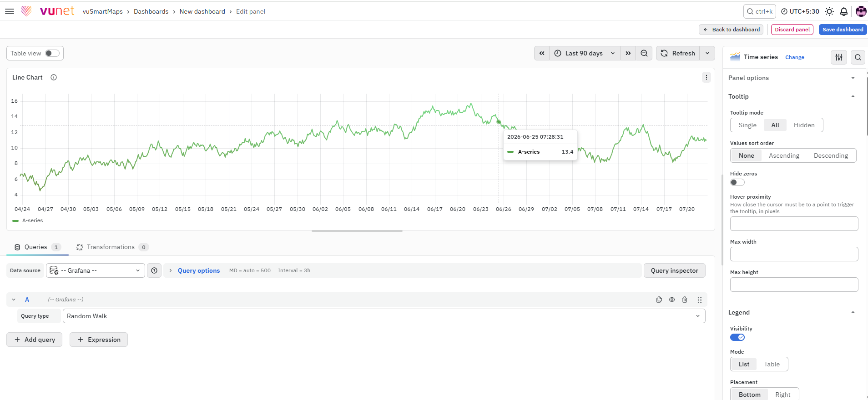Set values sort order to None

point(747,155)
